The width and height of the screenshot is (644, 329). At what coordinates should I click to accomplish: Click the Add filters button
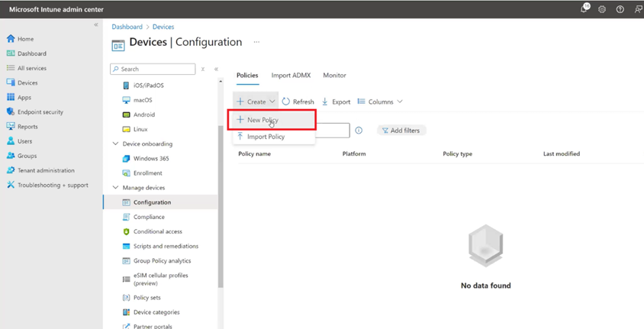[401, 131]
